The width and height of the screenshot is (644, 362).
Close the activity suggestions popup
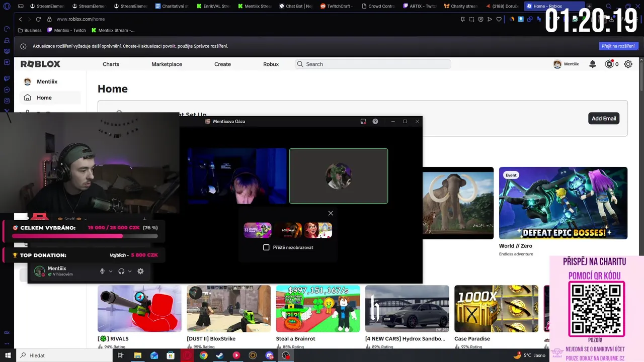(x=331, y=213)
